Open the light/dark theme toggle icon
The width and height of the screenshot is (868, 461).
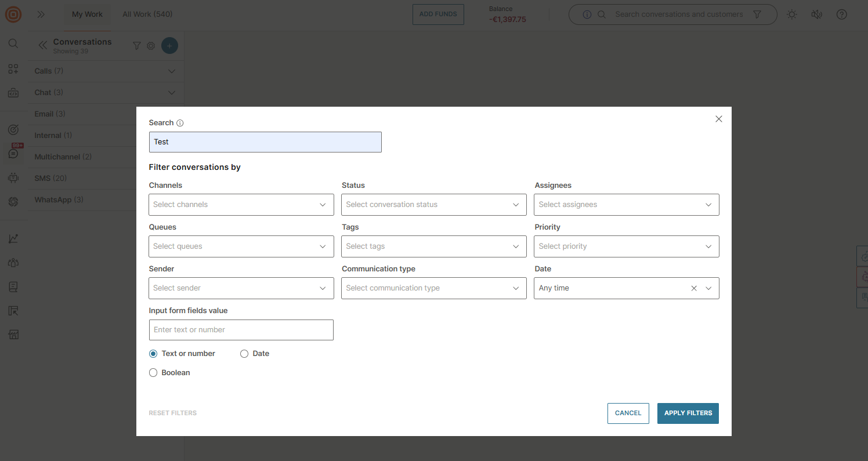791,14
